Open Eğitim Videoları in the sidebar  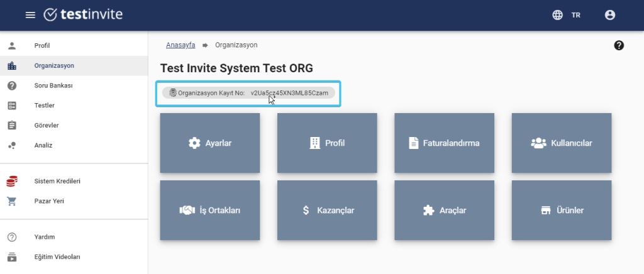[74, 257]
